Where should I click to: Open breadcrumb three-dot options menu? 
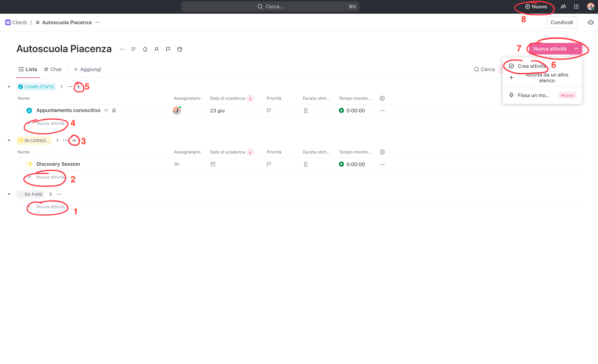[x=98, y=22]
